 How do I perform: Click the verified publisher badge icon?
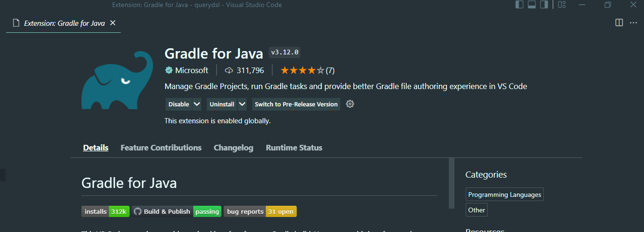coord(168,70)
